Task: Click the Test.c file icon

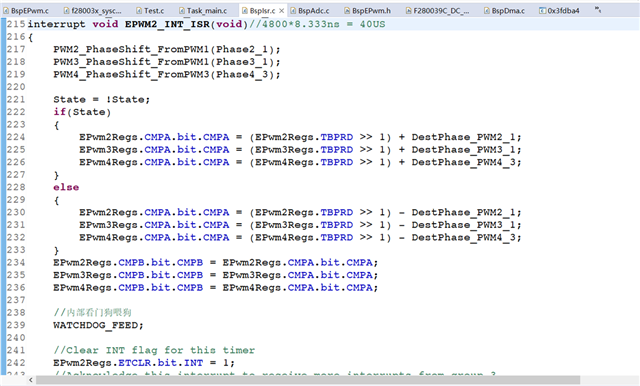Action: 139,11
